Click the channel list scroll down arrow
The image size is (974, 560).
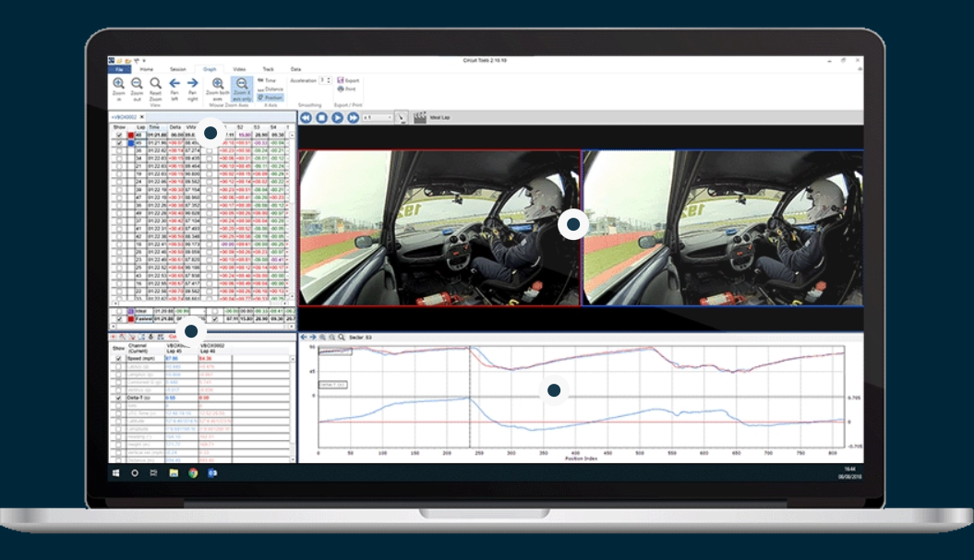pyautogui.click(x=293, y=459)
